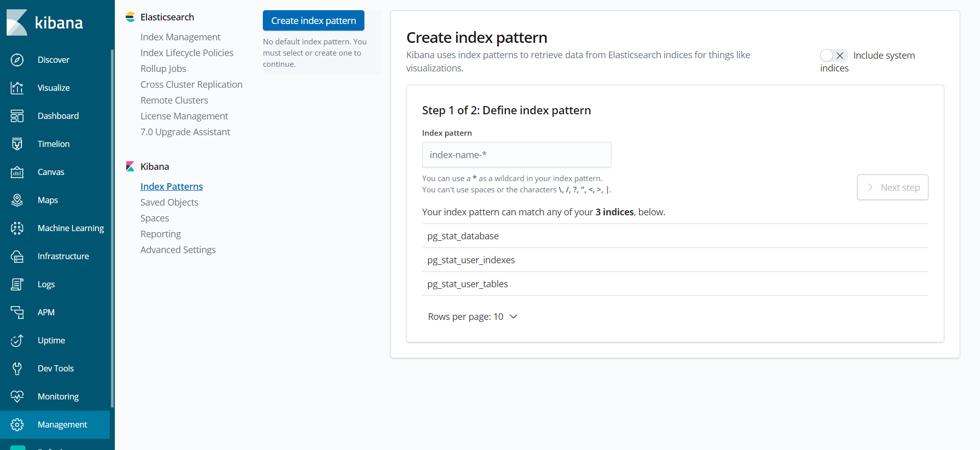Image resolution: width=980 pixels, height=450 pixels.
Task: Go to Dev Tools label in sidebar
Action: [x=56, y=368]
